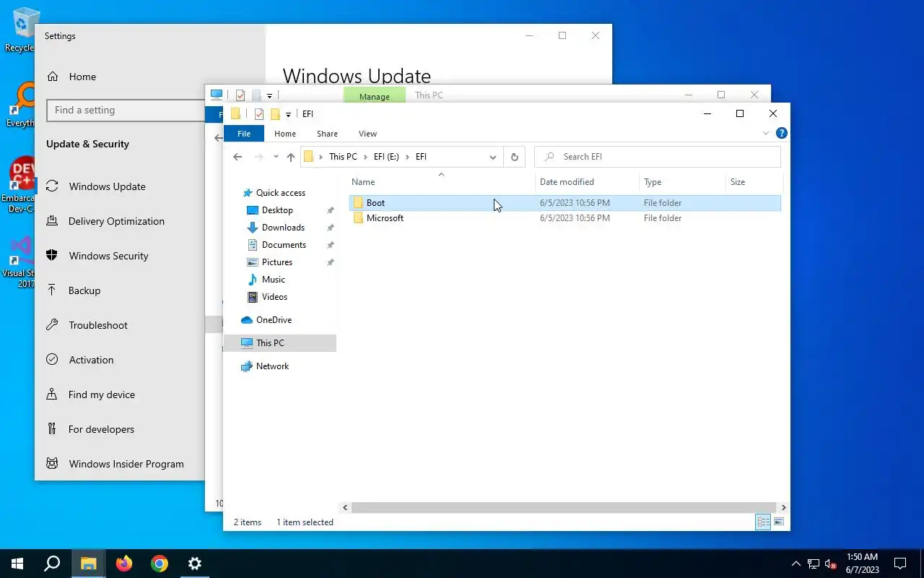Select OneDrive in navigation pane
The image size is (924, 578).
tap(274, 320)
